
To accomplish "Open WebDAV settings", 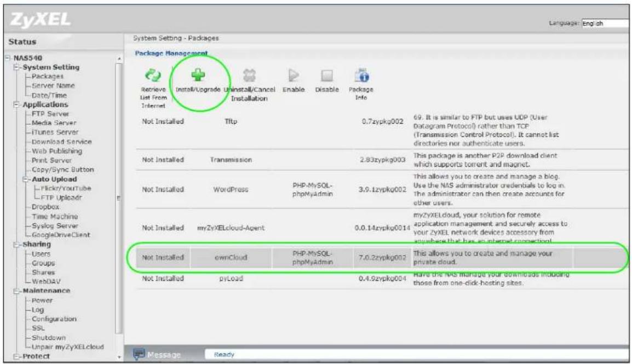I will (x=46, y=282).
